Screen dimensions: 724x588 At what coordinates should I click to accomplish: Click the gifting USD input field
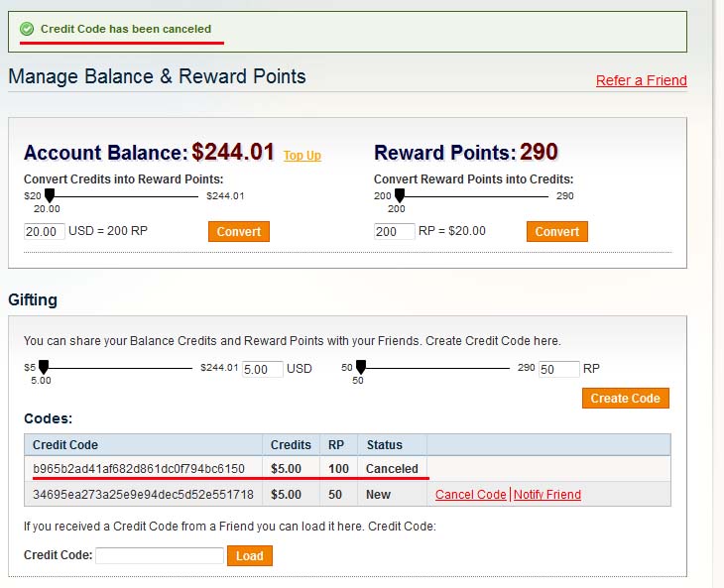click(262, 369)
